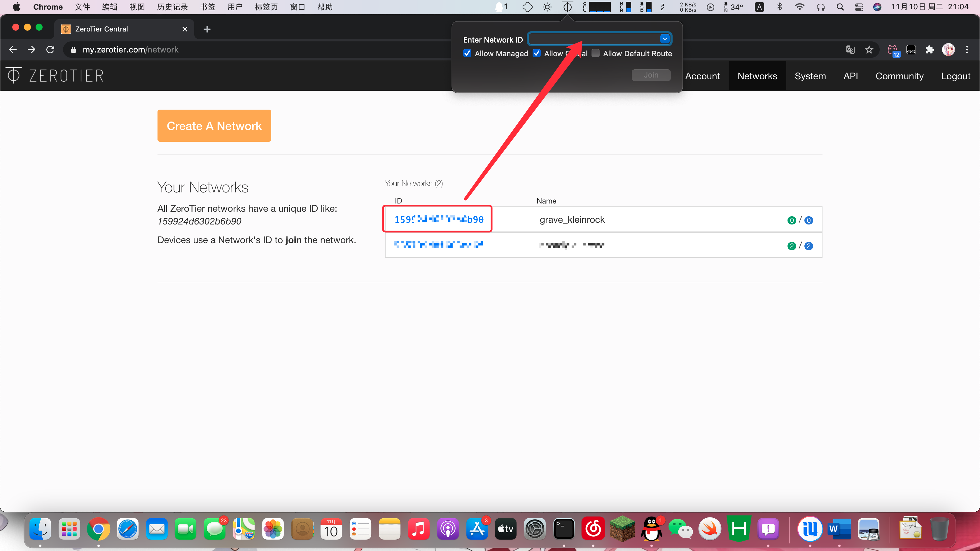
Task: Uncheck the Allow Managed checkbox
Action: click(x=468, y=53)
